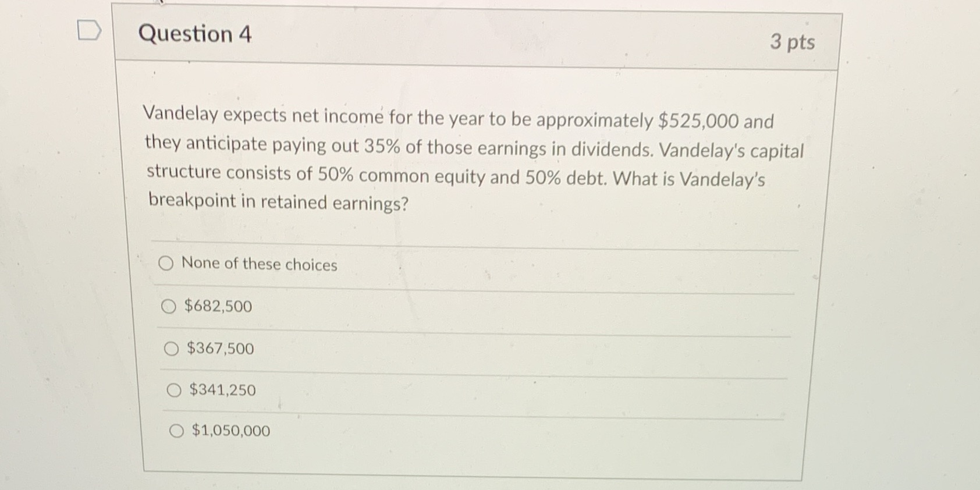This screenshot has height=490, width=980.
Task: Mark $341,250 as your answer
Action: [x=174, y=389]
